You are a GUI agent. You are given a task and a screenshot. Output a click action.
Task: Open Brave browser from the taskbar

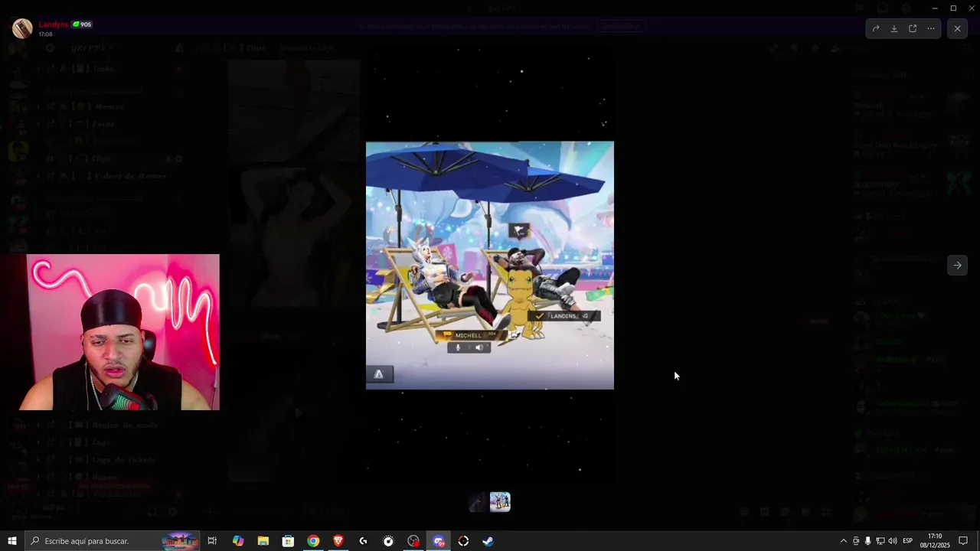tap(338, 541)
